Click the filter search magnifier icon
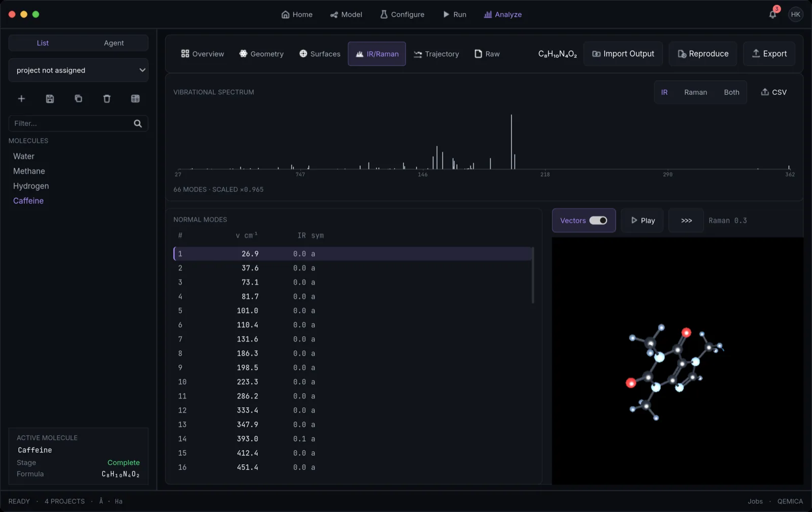 (138, 123)
